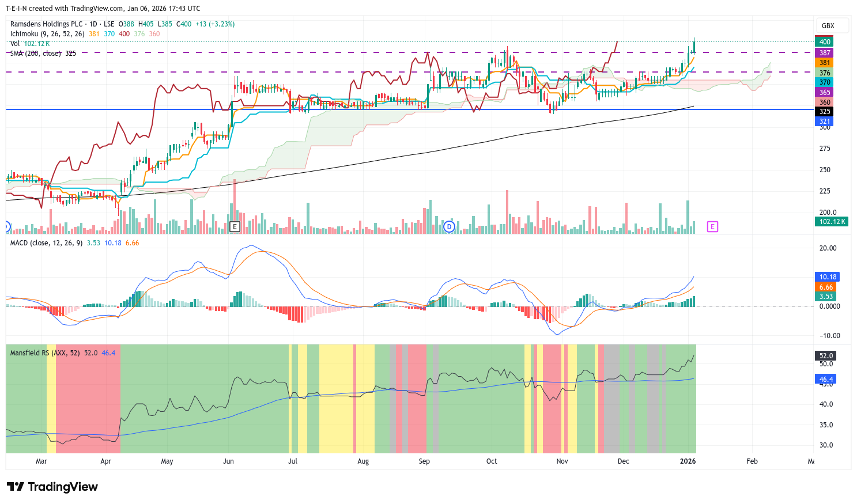This screenshot has width=857, height=504.
Task: Click the 2026 label on the time axis
Action: (688, 461)
